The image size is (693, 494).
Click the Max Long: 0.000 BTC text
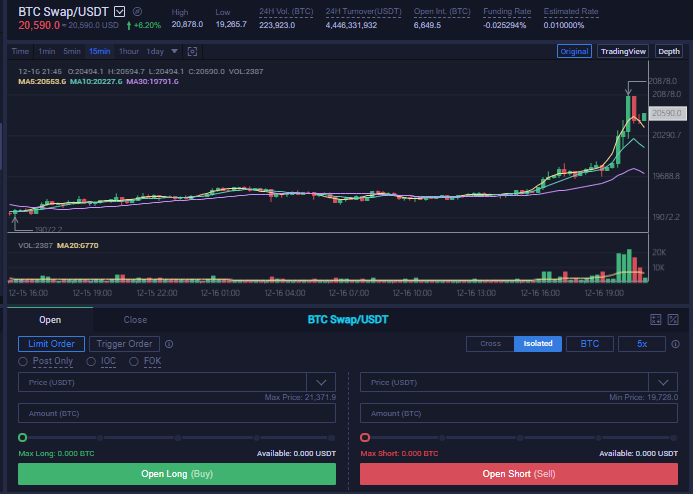[x=56, y=453]
